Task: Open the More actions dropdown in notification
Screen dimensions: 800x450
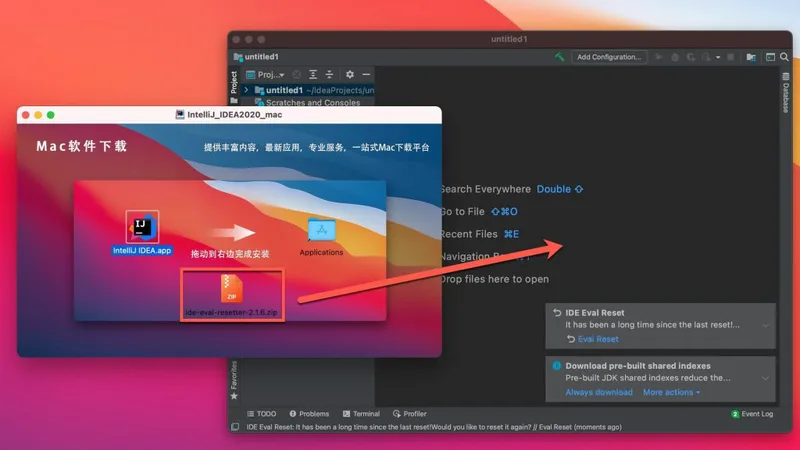Action: (x=671, y=393)
